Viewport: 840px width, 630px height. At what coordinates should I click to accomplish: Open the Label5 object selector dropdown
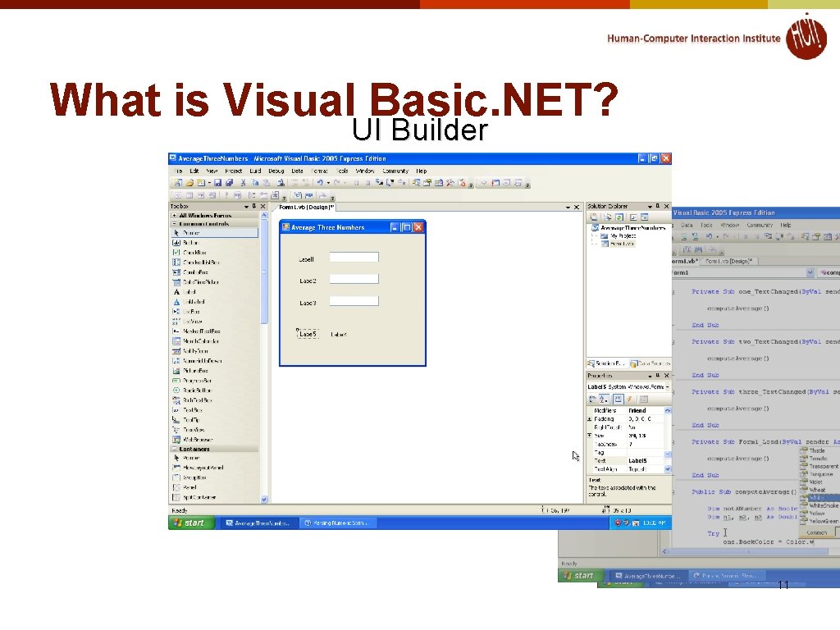pyautogui.click(x=668, y=387)
